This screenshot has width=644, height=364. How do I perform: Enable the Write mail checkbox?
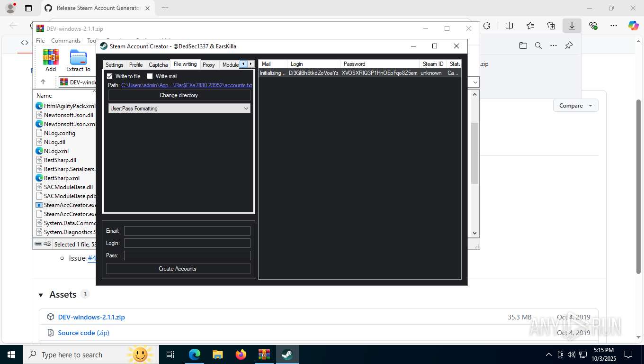tap(150, 76)
